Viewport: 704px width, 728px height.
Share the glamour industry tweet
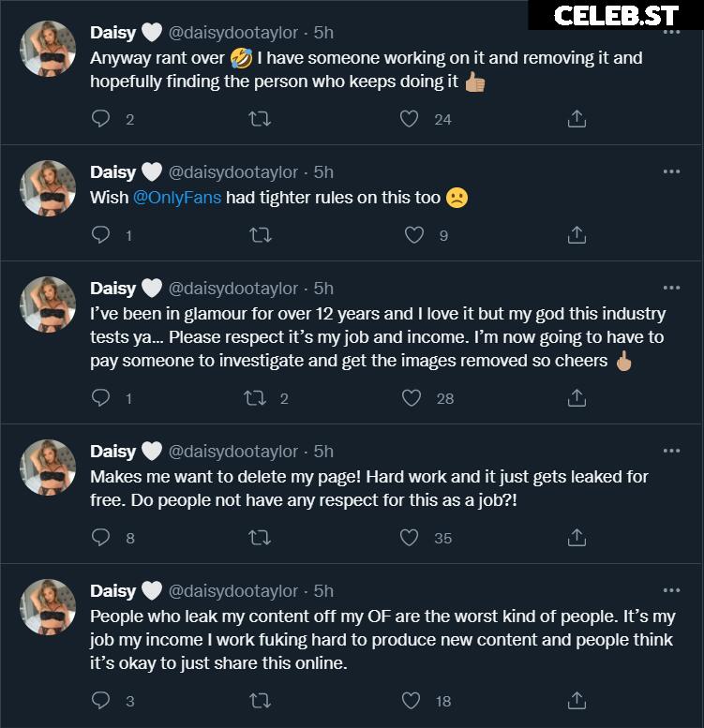[x=577, y=398]
